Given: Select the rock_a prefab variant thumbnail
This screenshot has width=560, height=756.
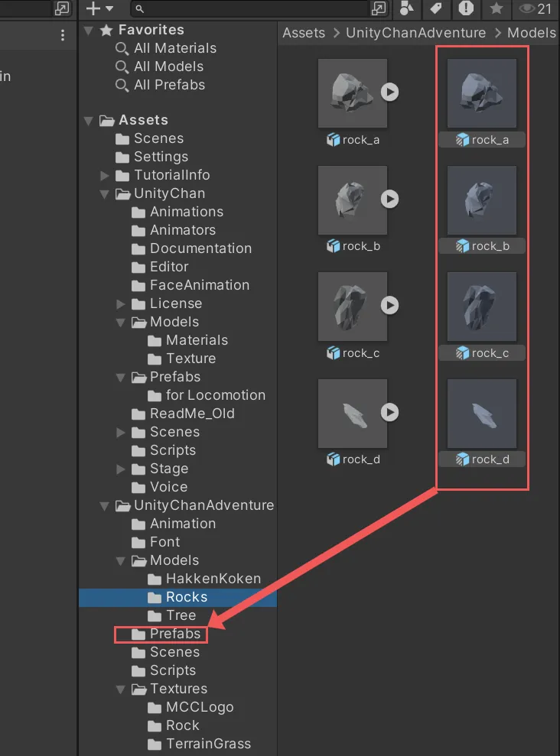Looking at the screenshot, I should 482,94.
